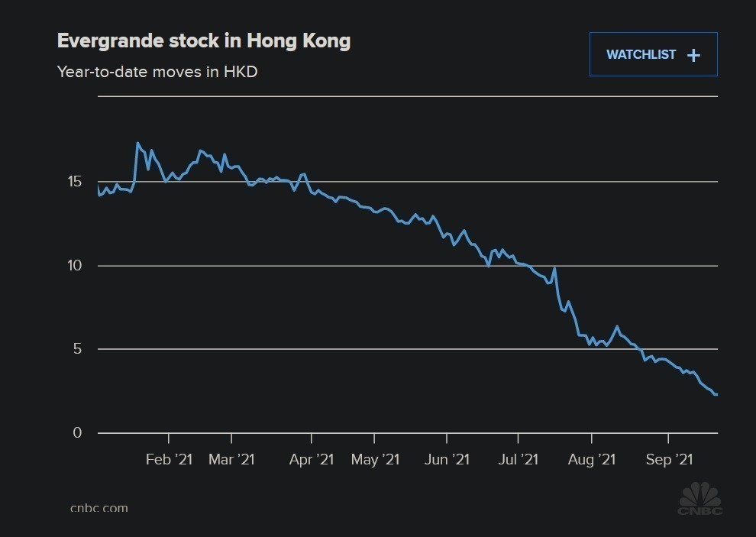
Task: Click the May '21 date label
Action: click(x=375, y=459)
